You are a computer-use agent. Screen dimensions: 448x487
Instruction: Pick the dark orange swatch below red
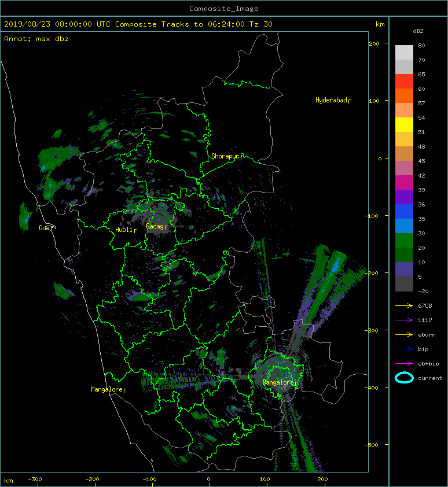404,95
